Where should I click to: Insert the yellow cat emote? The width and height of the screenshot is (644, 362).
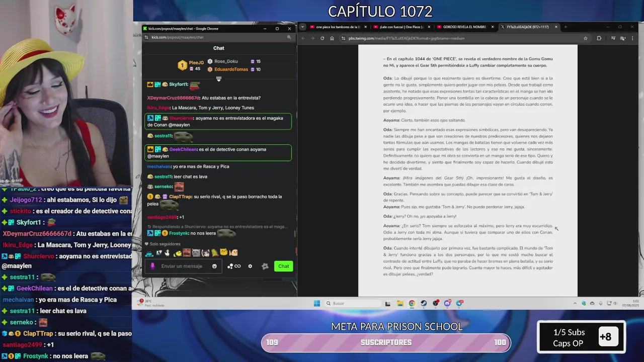coord(224,252)
